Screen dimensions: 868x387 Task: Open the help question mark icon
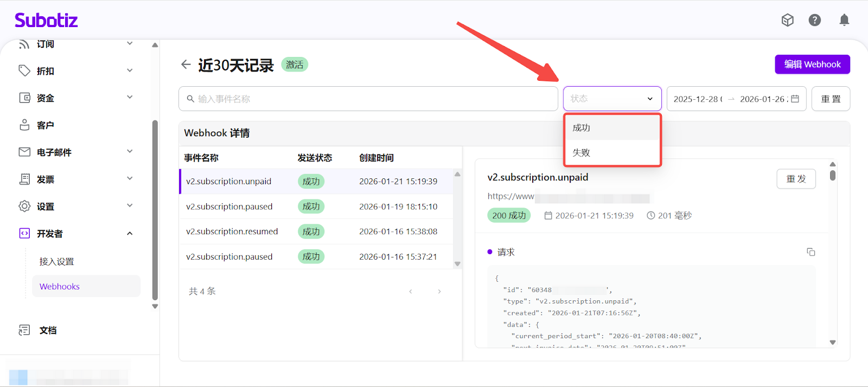(814, 21)
